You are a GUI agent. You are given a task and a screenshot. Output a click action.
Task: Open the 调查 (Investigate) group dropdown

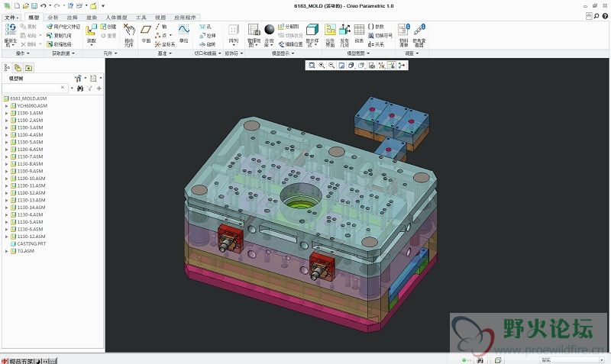pyautogui.click(x=412, y=53)
